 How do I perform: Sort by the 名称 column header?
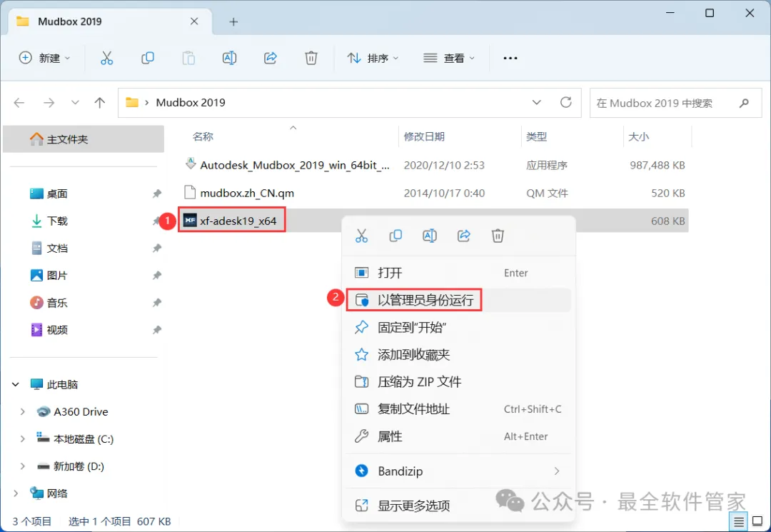203,136
